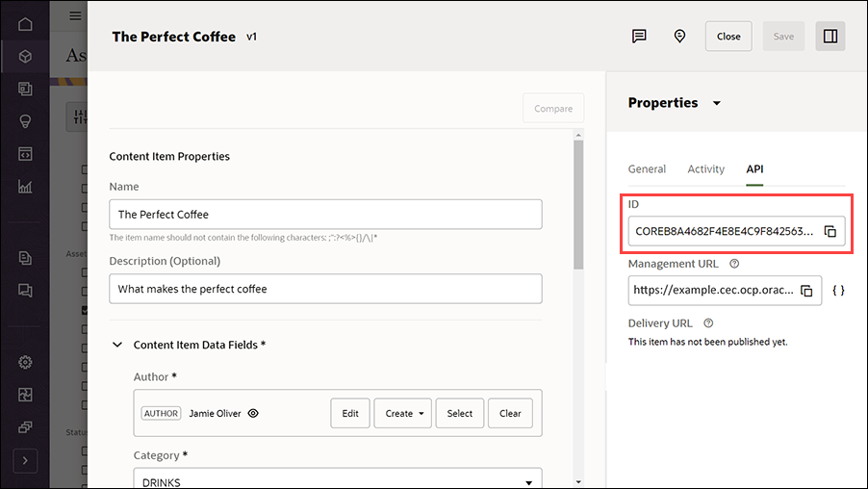Edit the Jamie Oliver author reference
868x489 pixels.
pyautogui.click(x=350, y=413)
